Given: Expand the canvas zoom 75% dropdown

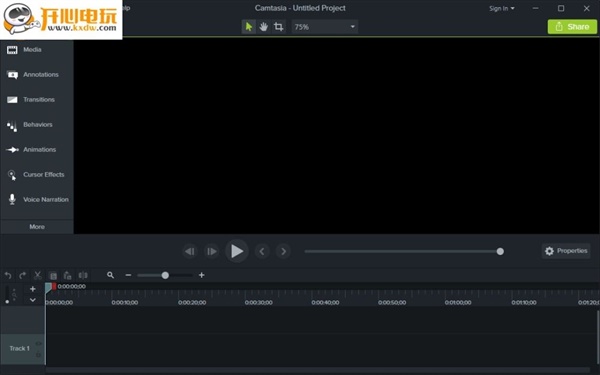Looking at the screenshot, I should pos(325,27).
